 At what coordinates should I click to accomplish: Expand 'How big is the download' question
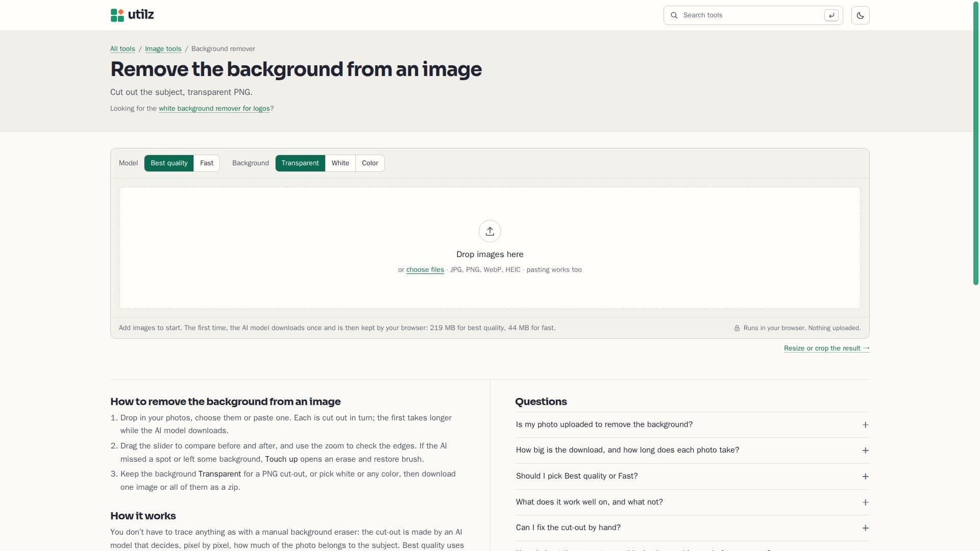click(692, 450)
